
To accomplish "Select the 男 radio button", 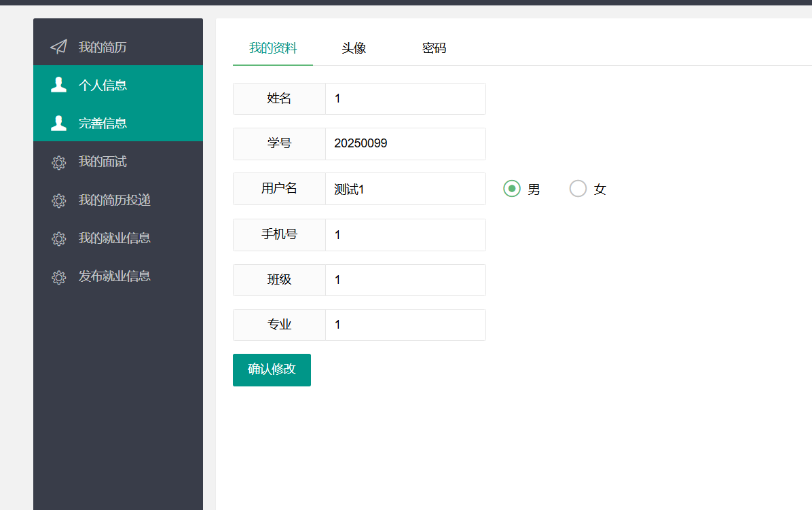I will coord(512,189).
